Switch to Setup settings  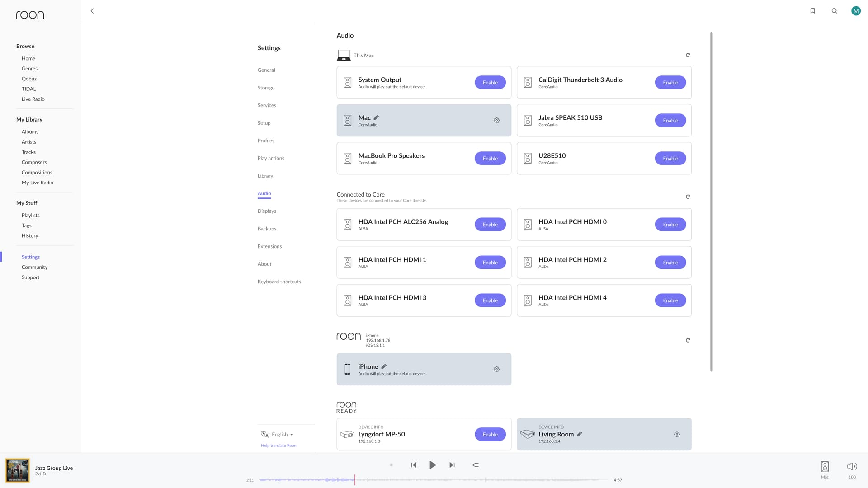(x=264, y=123)
